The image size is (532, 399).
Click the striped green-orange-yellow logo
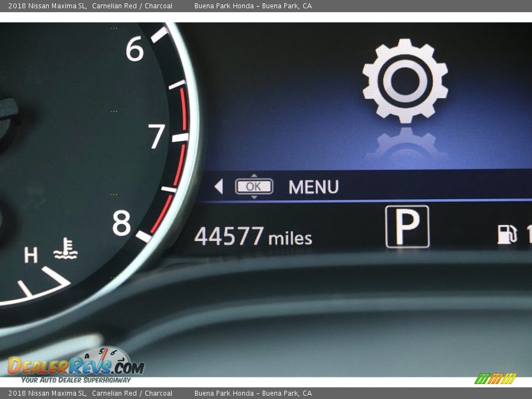point(495,378)
